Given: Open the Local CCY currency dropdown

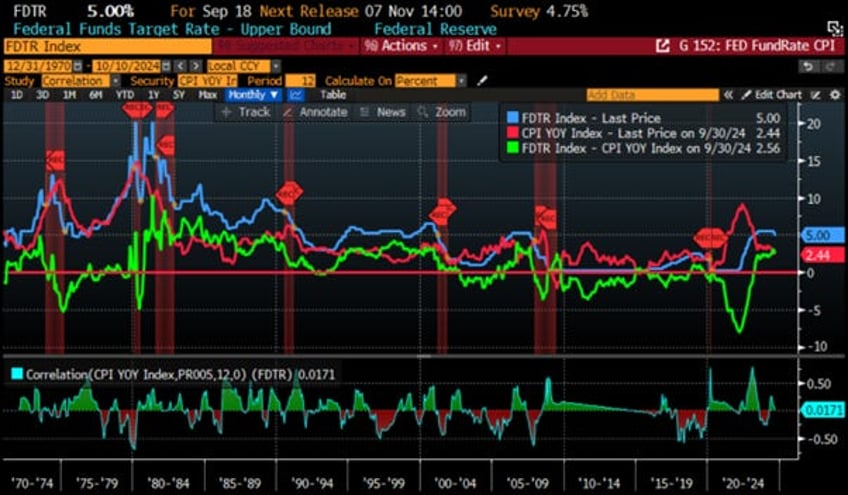Looking at the screenshot, I should coord(244,66).
